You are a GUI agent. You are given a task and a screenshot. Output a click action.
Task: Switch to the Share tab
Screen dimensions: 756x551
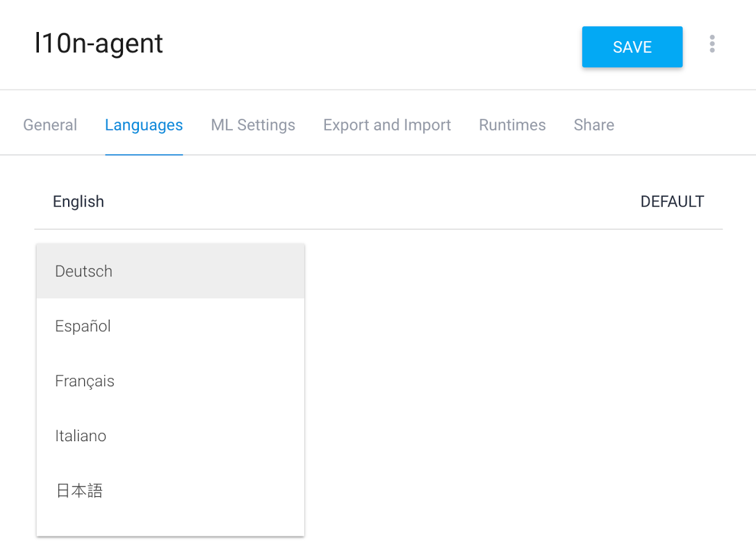[x=593, y=125]
